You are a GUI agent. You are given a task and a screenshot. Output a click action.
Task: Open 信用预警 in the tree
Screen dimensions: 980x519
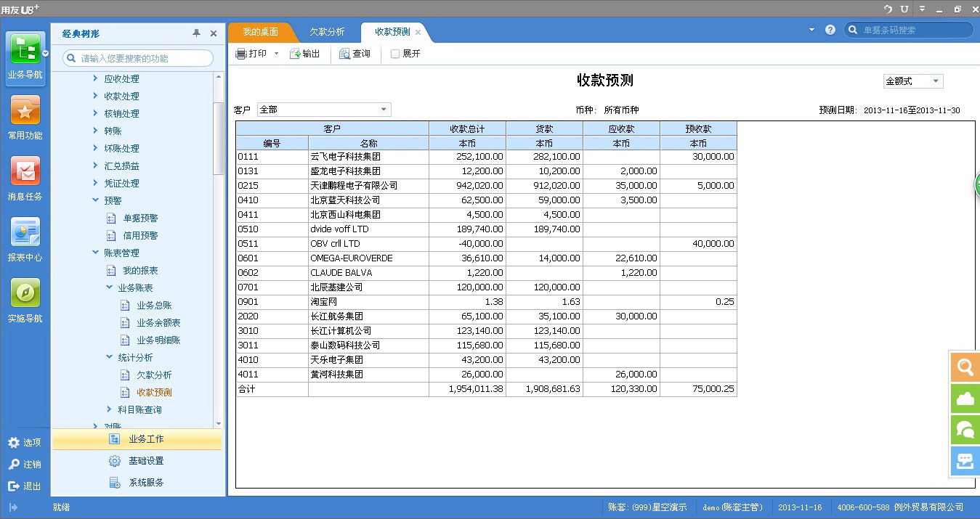coord(140,235)
